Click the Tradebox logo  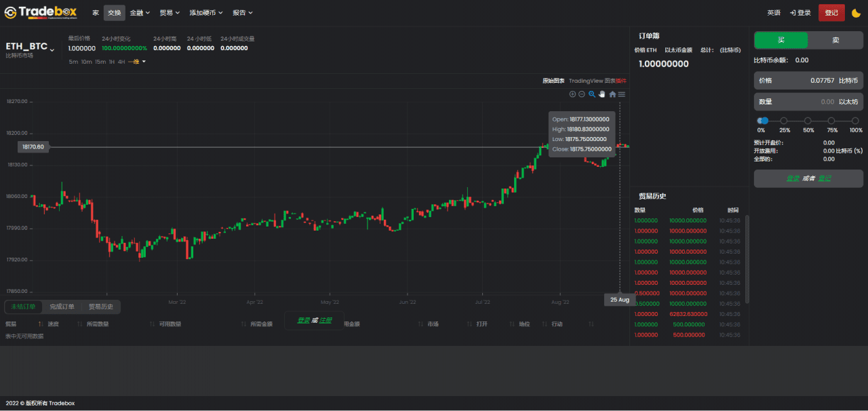tap(40, 12)
